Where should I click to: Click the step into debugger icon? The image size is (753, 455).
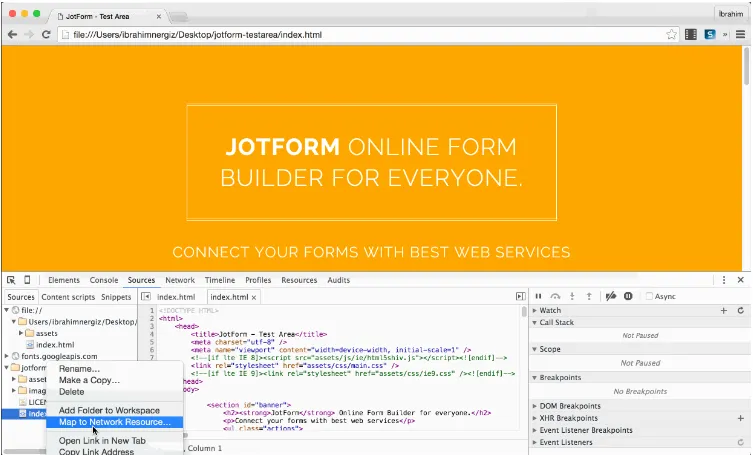572,296
